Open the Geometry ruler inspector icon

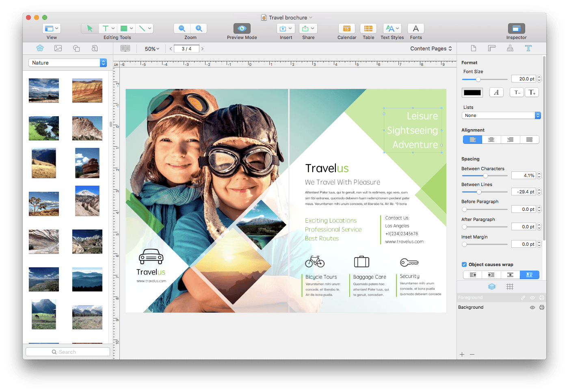pyautogui.click(x=492, y=48)
